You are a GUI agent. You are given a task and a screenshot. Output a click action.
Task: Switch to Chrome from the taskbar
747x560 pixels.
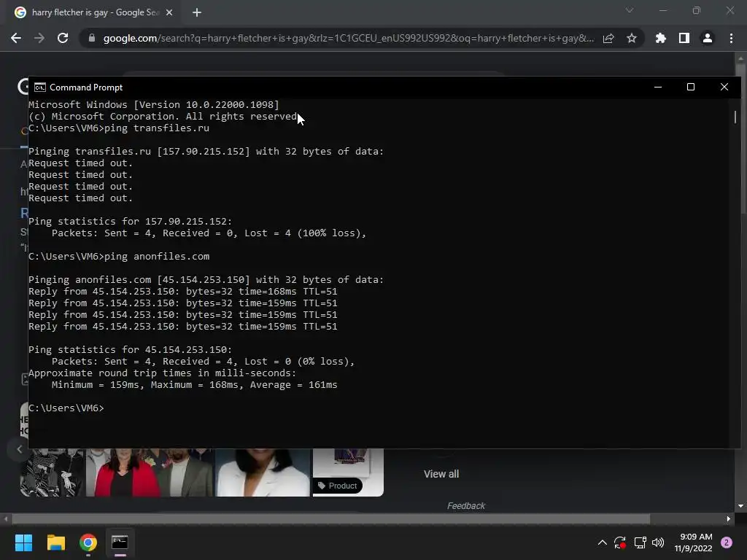(x=88, y=542)
